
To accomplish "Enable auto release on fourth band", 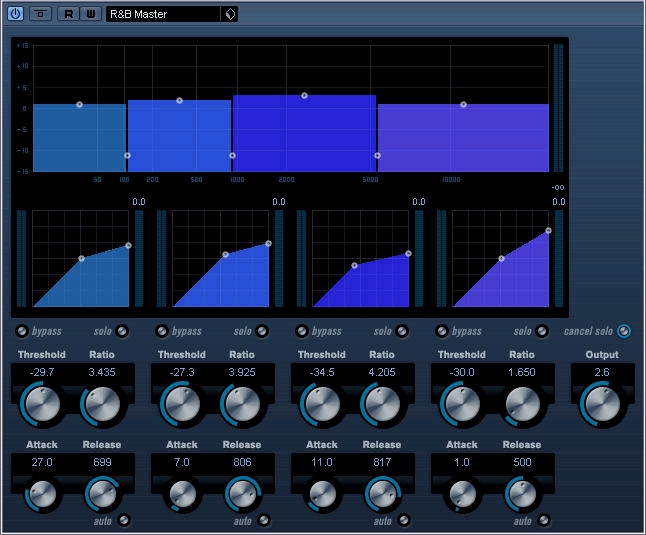I will pyautogui.click(x=544, y=520).
